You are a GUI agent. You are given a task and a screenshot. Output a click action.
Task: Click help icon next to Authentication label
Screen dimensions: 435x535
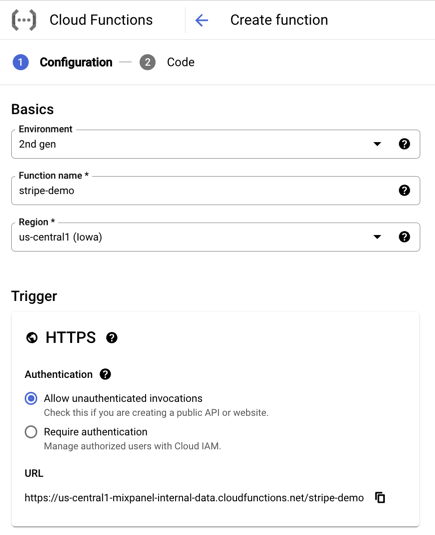pyautogui.click(x=105, y=374)
